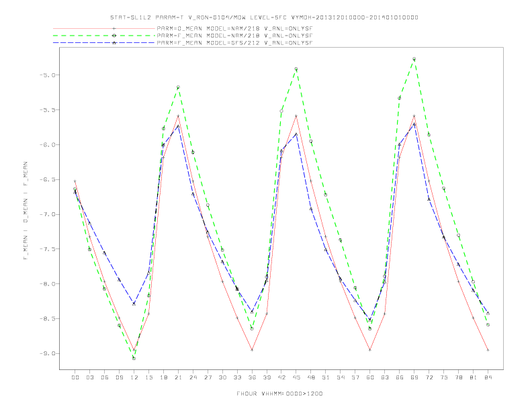Click x-axis tick label 69
The width and height of the screenshot is (532, 411).
coord(414,377)
